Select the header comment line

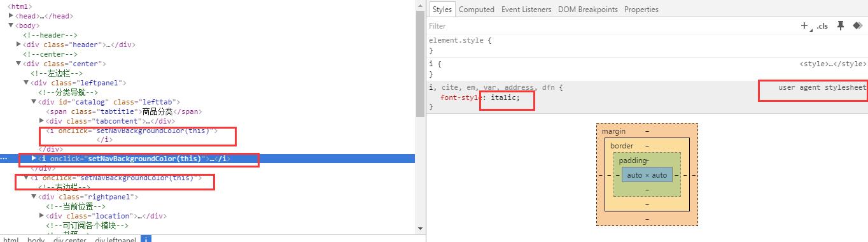point(50,35)
